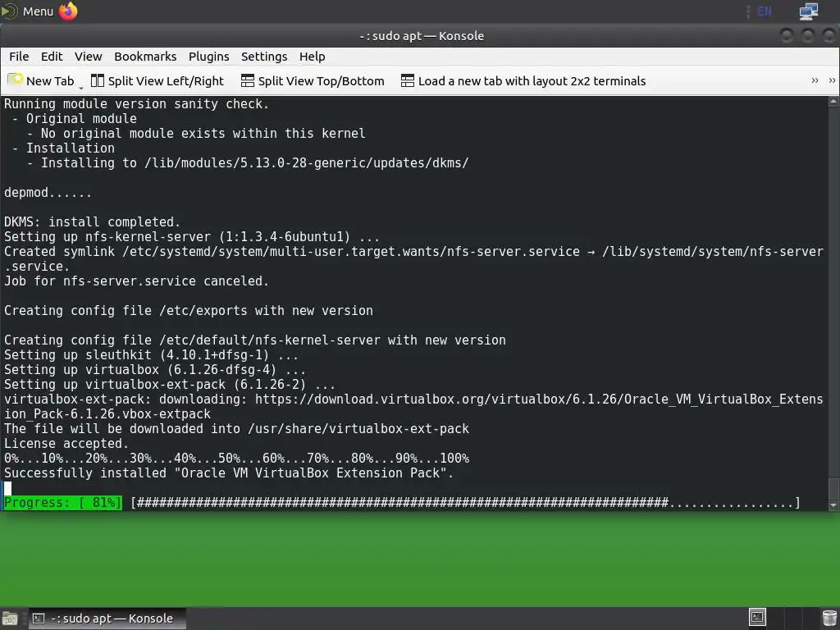840x630 pixels.
Task: Open the File menu
Action: tap(19, 57)
